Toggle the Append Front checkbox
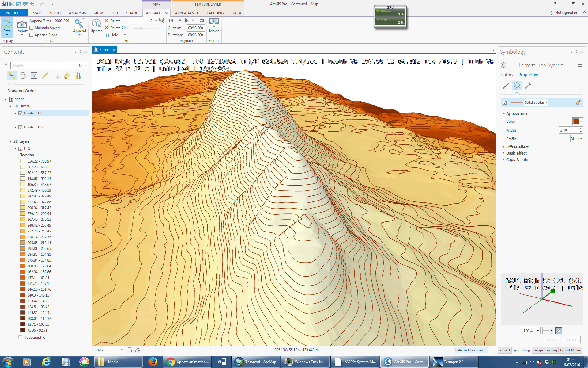Screen dimensions: 588x368 (x=32, y=35)
